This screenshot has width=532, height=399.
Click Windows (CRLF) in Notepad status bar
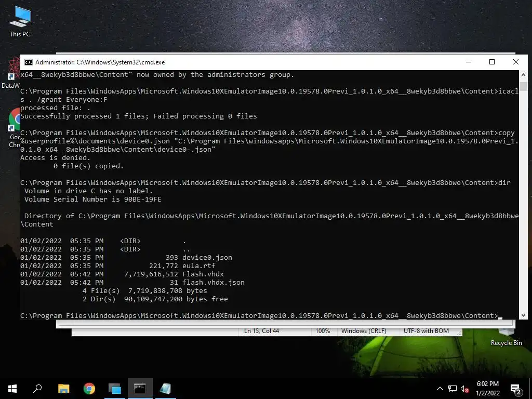click(x=364, y=331)
